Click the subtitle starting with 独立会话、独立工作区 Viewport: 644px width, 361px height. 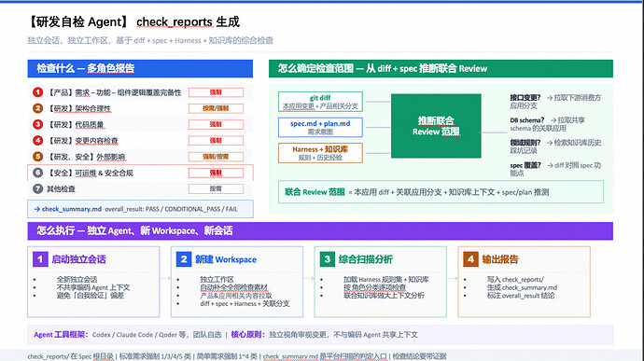tap(150, 40)
